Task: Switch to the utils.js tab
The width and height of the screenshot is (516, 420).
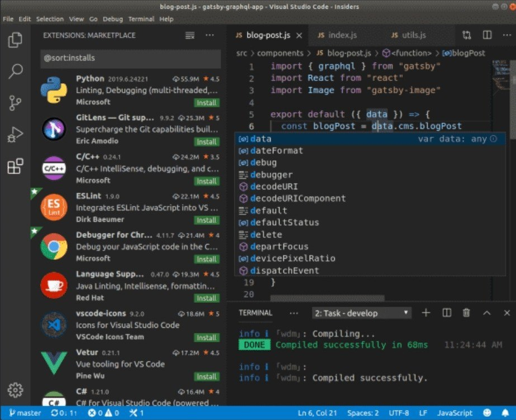Action: pyautogui.click(x=408, y=35)
